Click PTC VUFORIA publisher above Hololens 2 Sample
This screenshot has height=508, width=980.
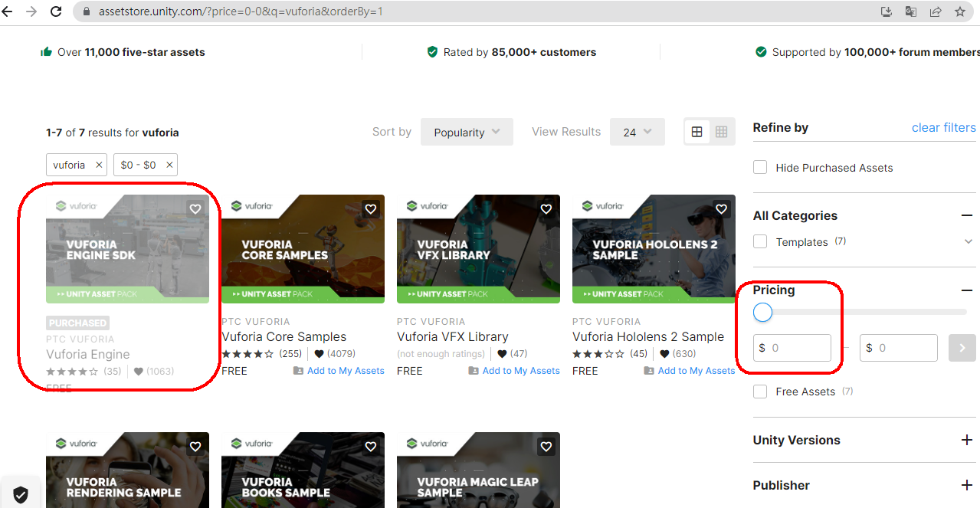tap(606, 321)
